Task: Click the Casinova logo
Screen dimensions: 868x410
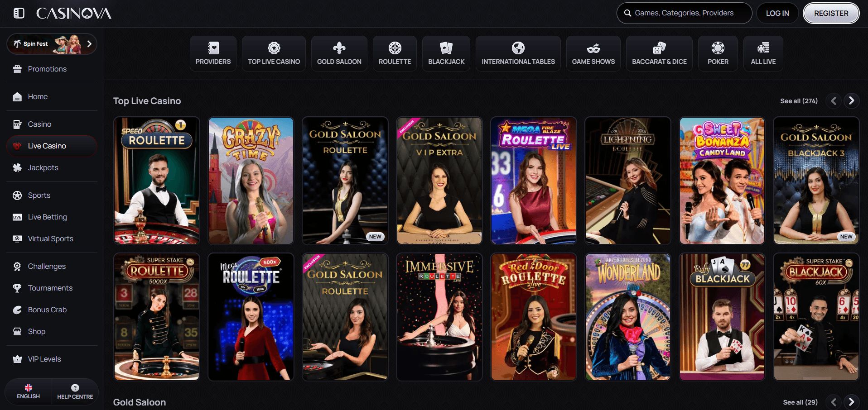Action: (x=74, y=13)
